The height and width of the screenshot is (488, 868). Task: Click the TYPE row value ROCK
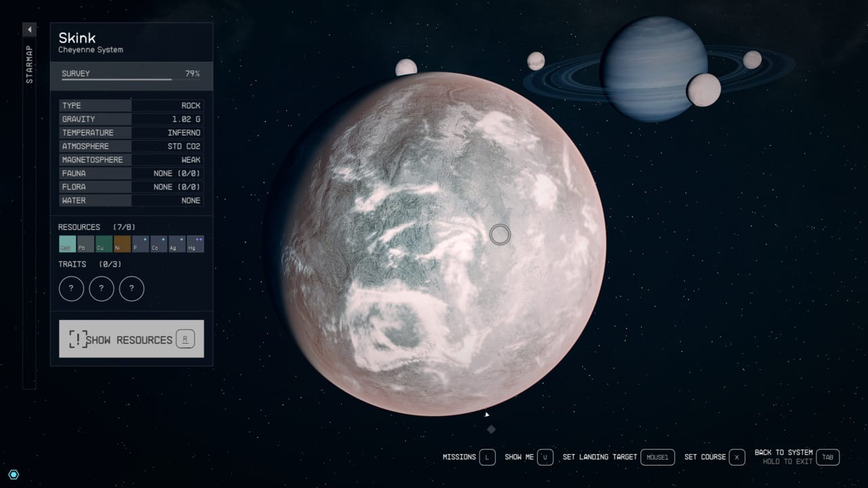coord(191,106)
